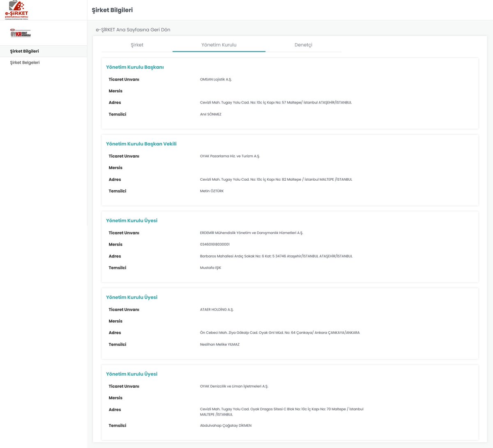This screenshot has height=448, width=493.
Task: Click Barbaros Mahallesi Ardıç Sokak address
Action: pos(276,256)
